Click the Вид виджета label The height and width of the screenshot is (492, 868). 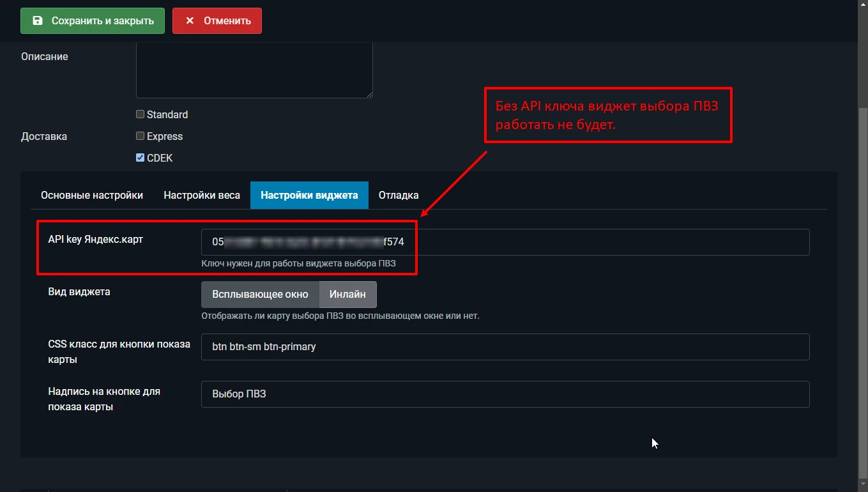pyautogui.click(x=79, y=291)
